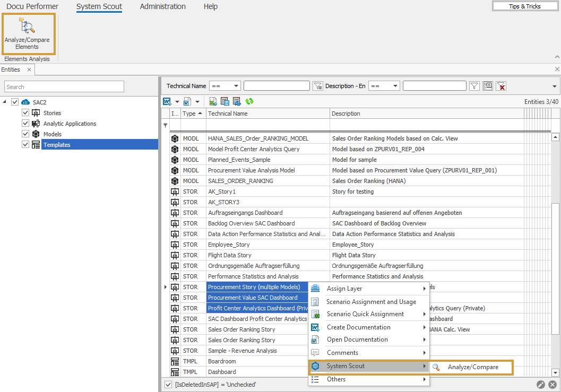561x392 pixels.
Task: Open the Analyze/Compare Elements ribbon tool
Action: pyautogui.click(x=28, y=33)
